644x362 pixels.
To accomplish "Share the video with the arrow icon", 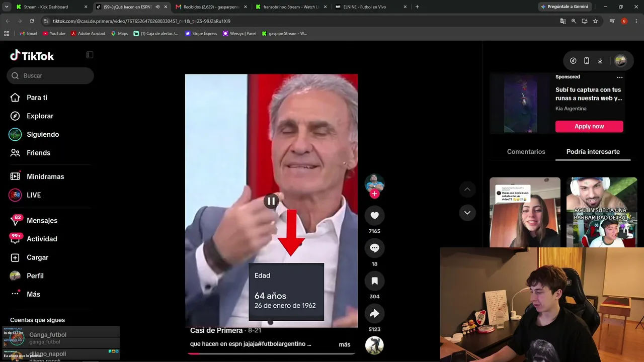I will point(374,314).
